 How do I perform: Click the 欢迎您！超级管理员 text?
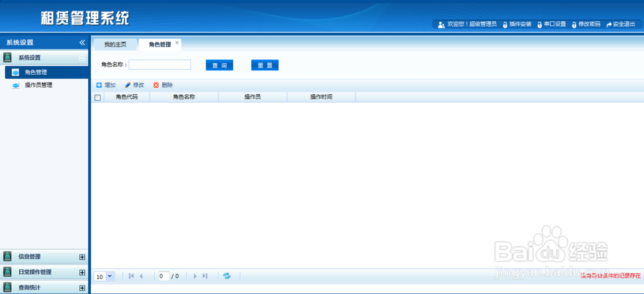(472, 24)
